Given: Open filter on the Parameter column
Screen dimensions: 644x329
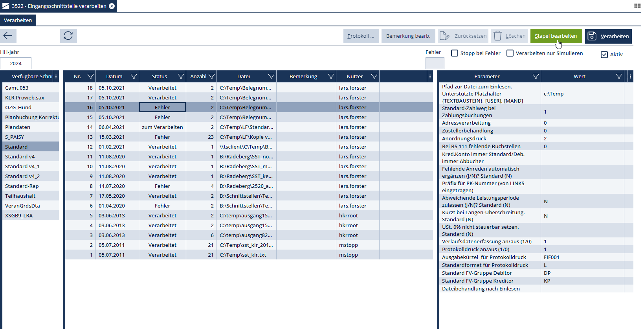Looking at the screenshot, I should [x=536, y=77].
